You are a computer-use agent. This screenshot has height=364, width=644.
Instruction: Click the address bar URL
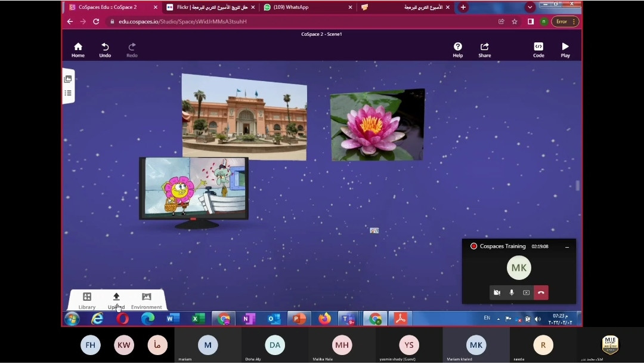coord(183,21)
